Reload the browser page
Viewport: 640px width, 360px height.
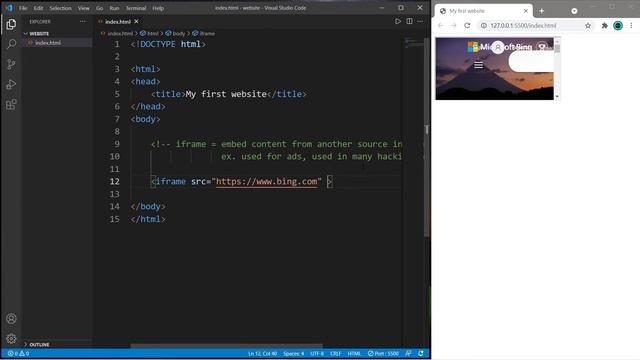click(467, 25)
